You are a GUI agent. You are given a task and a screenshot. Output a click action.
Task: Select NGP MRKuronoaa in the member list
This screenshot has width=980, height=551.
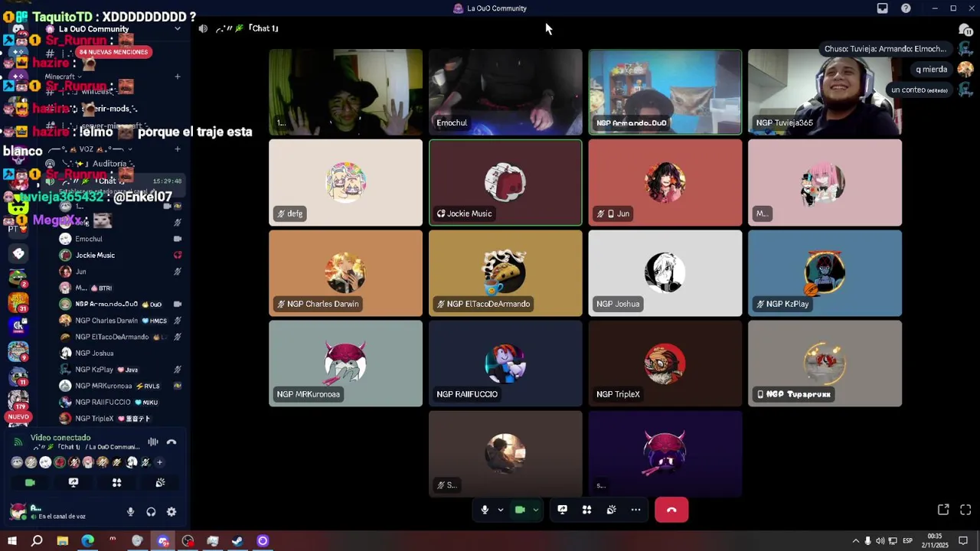(120, 386)
